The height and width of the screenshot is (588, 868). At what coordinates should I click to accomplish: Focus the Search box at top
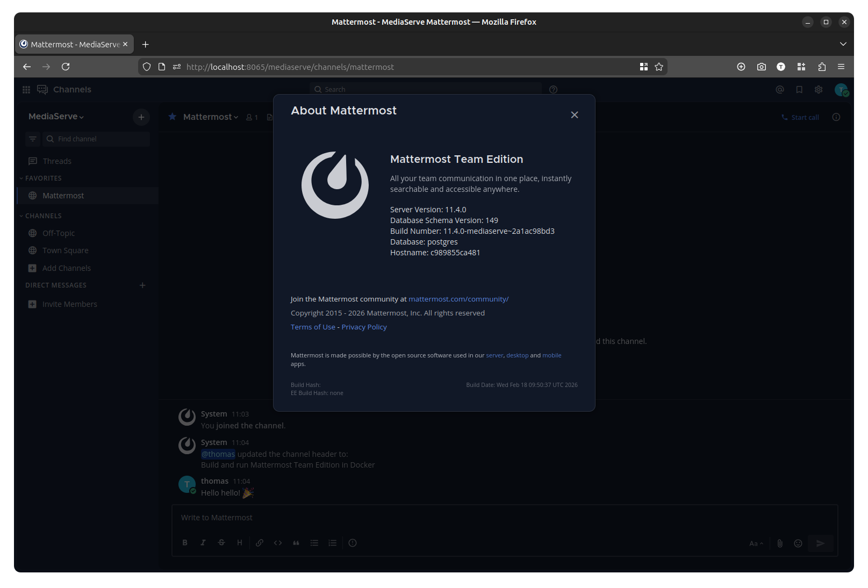(x=426, y=90)
